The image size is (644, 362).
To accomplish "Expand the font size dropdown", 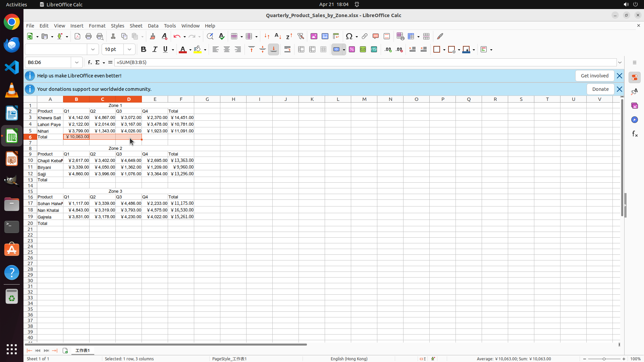I will [x=129, y=50].
